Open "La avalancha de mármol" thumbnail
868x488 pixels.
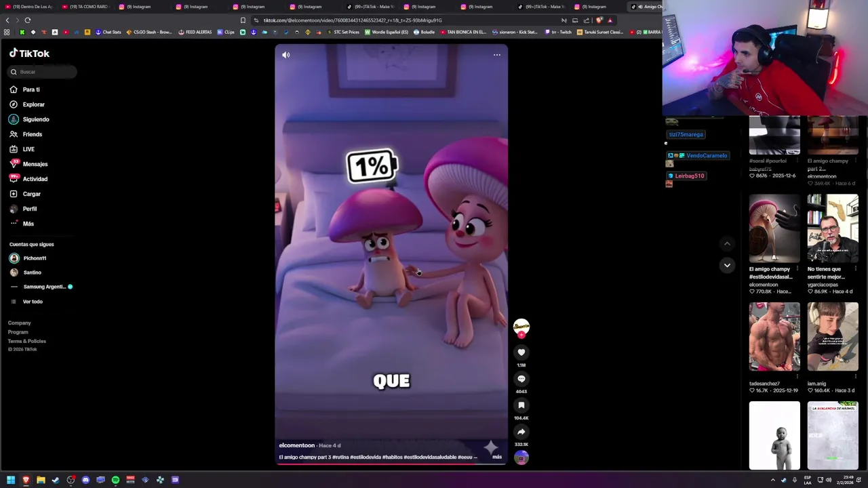(x=833, y=435)
